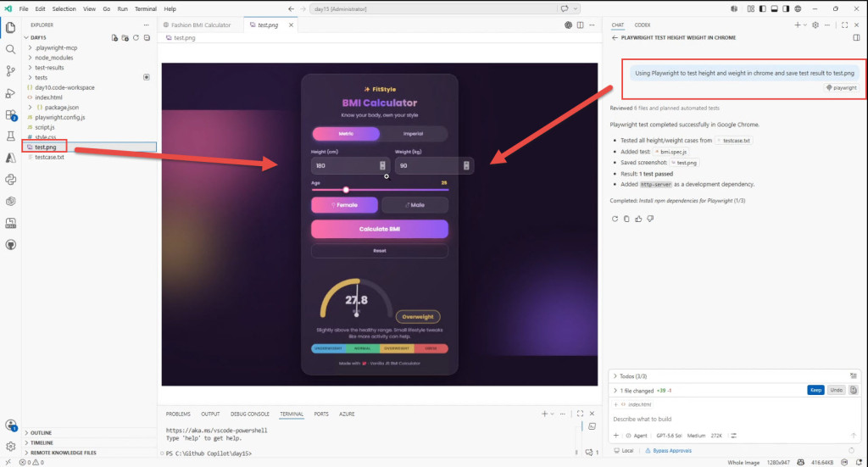This screenshot has height=467, width=868.
Task: Keep the file changes
Action: 815,390
